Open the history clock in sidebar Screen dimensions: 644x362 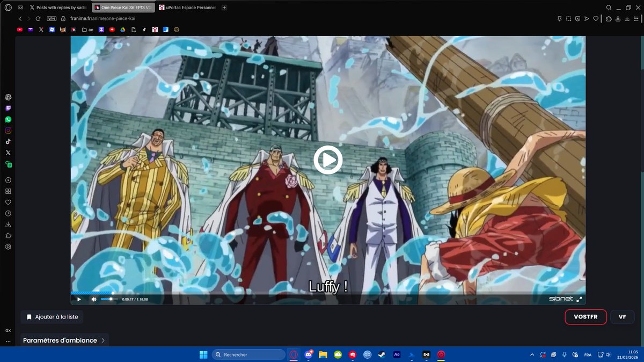(8, 213)
